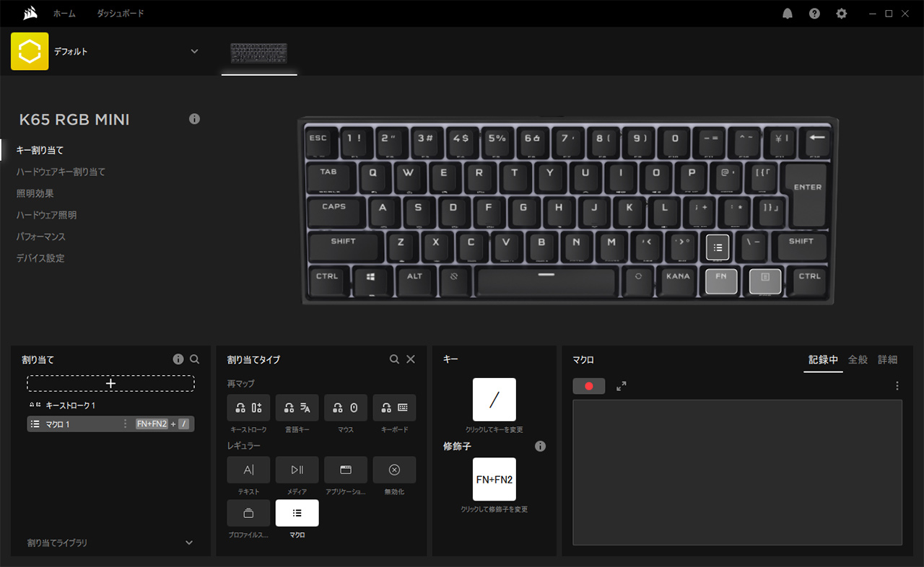The image size is (924, 567).
Task: Switch to the 全般 macro tab
Action: [x=858, y=359]
